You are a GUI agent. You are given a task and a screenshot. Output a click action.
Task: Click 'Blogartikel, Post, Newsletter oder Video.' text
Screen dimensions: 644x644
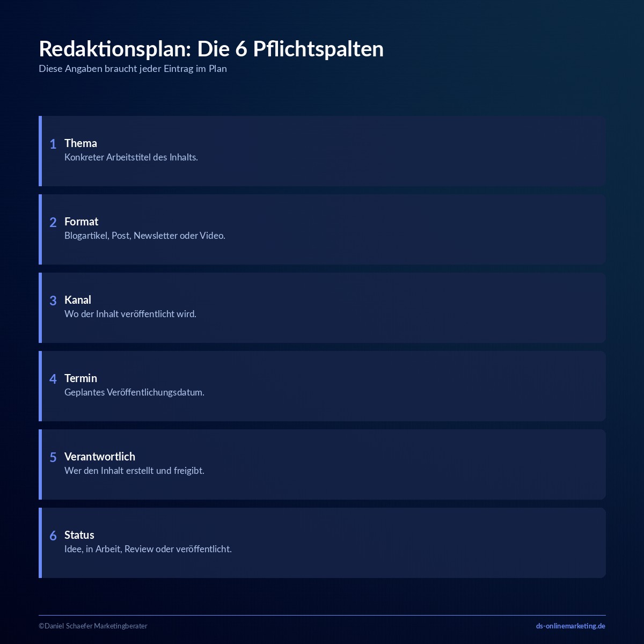point(145,236)
